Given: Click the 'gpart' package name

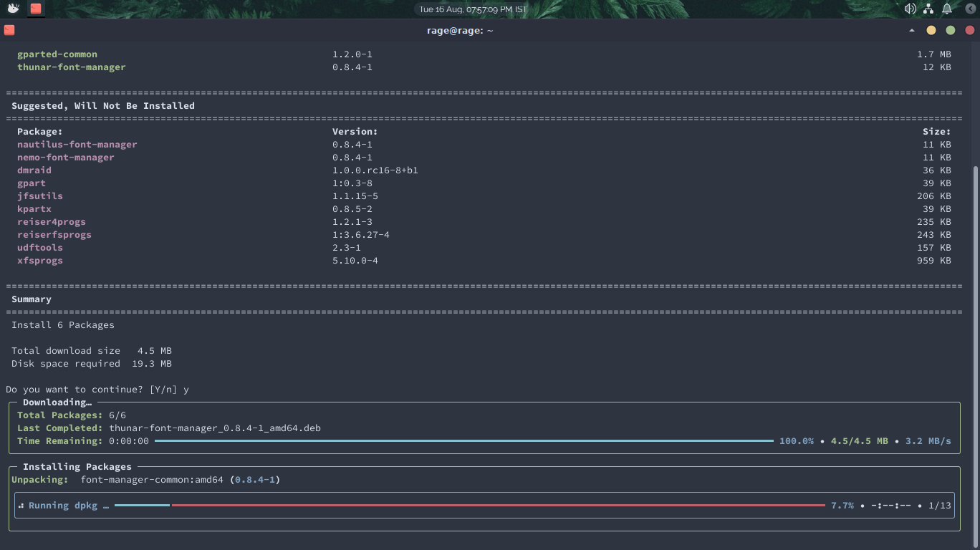Looking at the screenshot, I should tap(32, 183).
